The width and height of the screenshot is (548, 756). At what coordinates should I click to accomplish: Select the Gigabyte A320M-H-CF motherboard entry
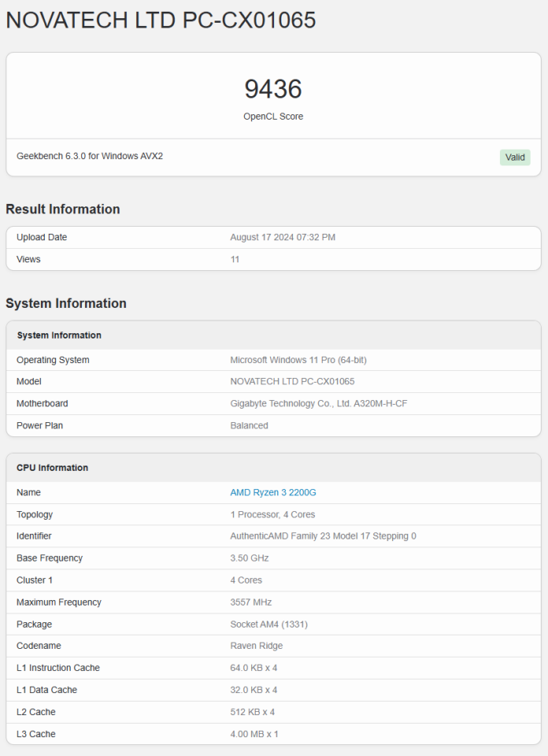tap(315, 403)
